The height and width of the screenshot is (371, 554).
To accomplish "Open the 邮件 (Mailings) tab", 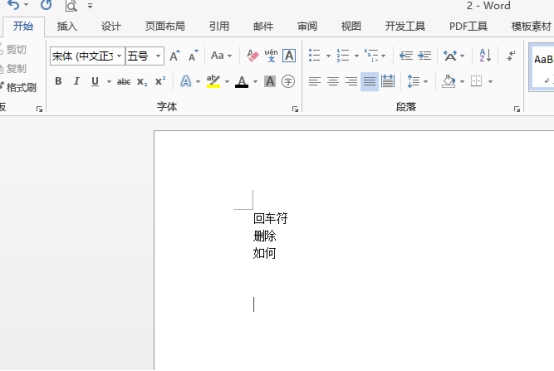I will pyautogui.click(x=263, y=26).
